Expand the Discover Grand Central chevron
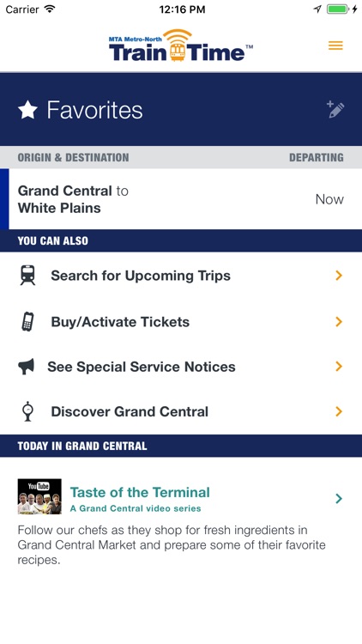362x644 pixels. (x=339, y=411)
